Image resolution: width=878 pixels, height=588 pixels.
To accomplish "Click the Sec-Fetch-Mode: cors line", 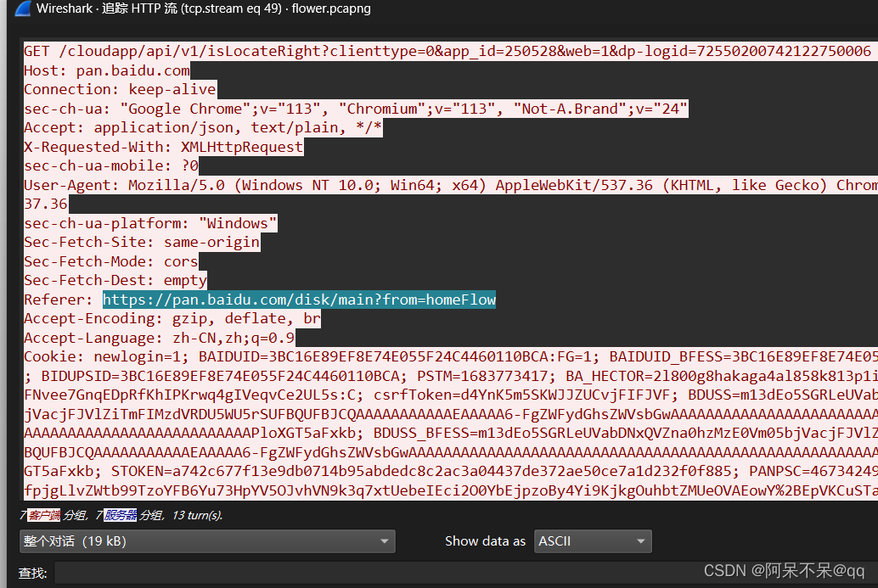I will (x=111, y=261).
